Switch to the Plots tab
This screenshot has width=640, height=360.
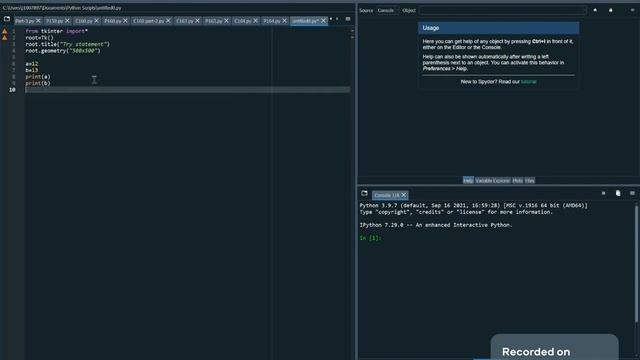pyautogui.click(x=518, y=180)
